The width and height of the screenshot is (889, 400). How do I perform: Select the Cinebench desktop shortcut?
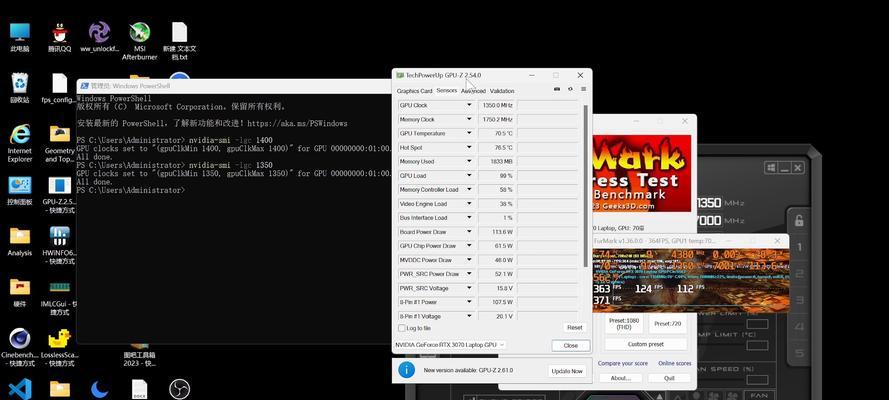click(20, 348)
